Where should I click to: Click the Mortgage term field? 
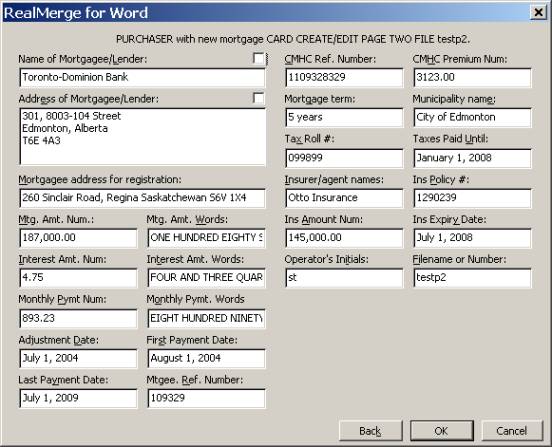344,117
